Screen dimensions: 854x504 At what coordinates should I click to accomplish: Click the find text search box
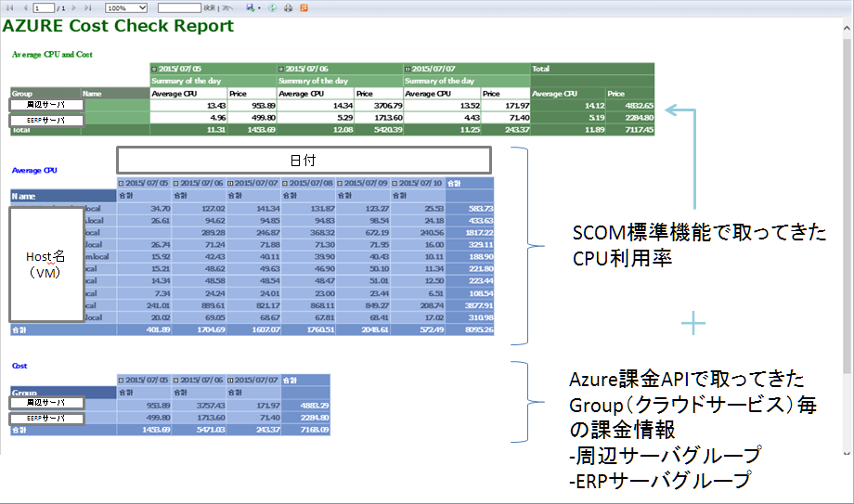pos(179,7)
